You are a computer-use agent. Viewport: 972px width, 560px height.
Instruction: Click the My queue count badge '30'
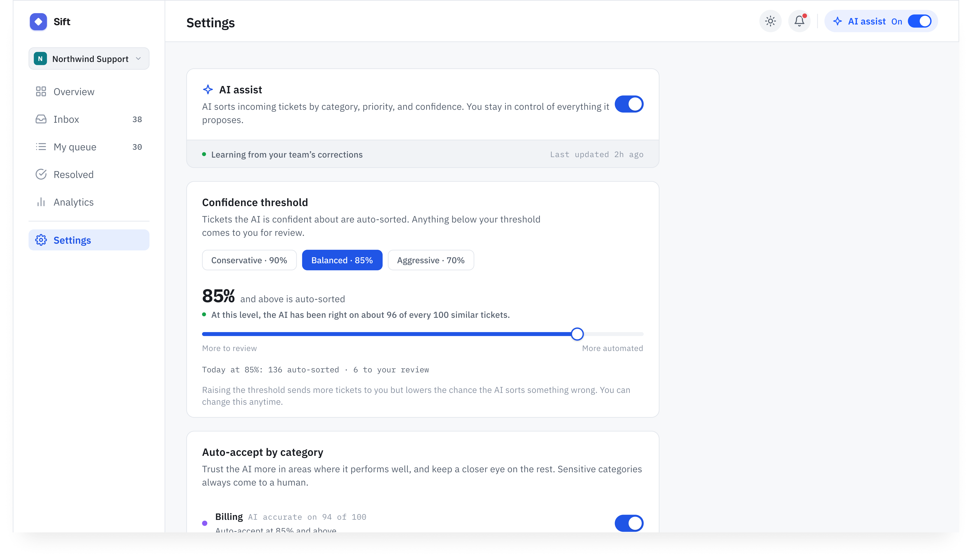click(x=137, y=147)
